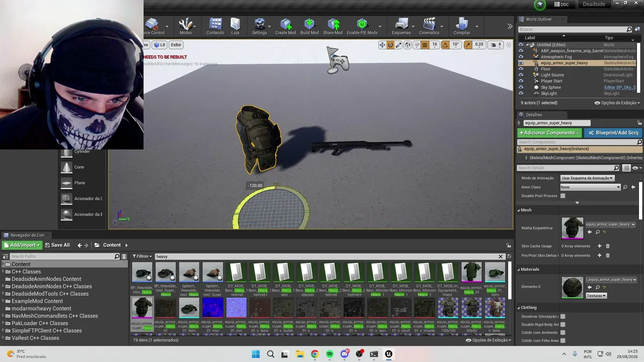Click the Source Control toolbar icon
Viewport: 644px width, 362px height.
[153, 27]
